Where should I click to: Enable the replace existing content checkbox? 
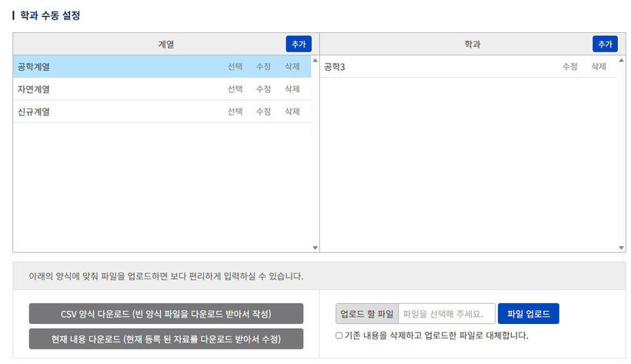coord(339,336)
